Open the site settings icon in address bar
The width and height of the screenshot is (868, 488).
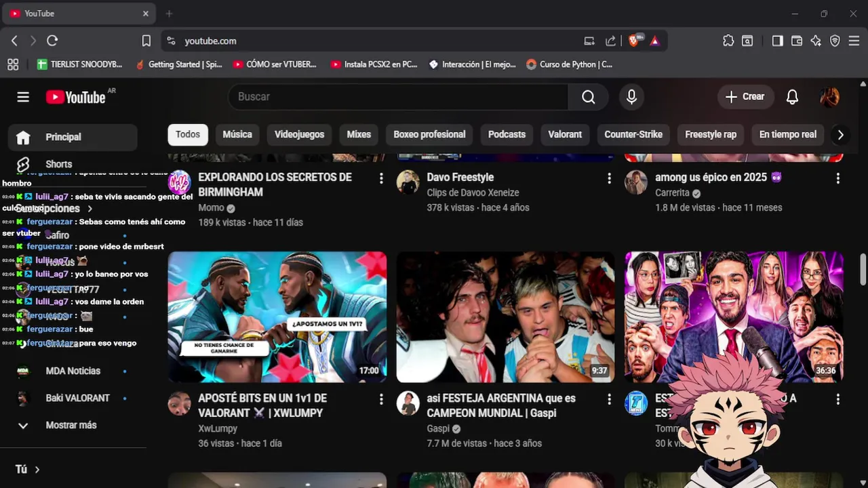click(171, 41)
